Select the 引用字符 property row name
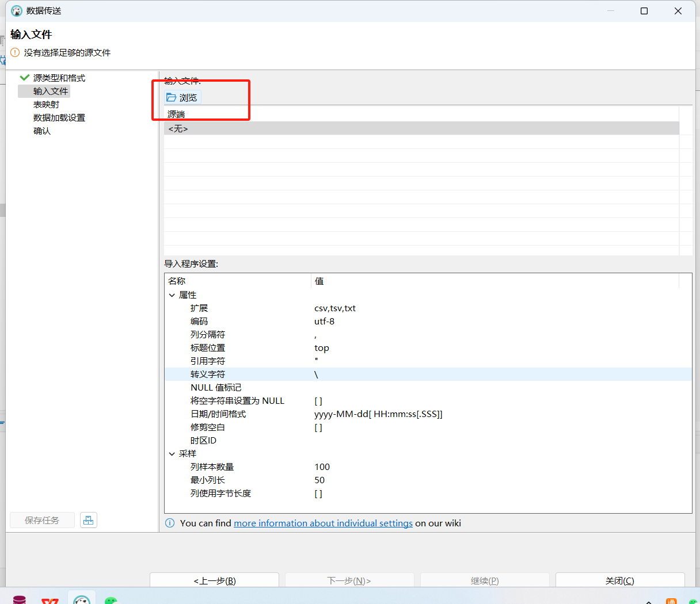Screen dimensions: 700x604 pos(208,361)
